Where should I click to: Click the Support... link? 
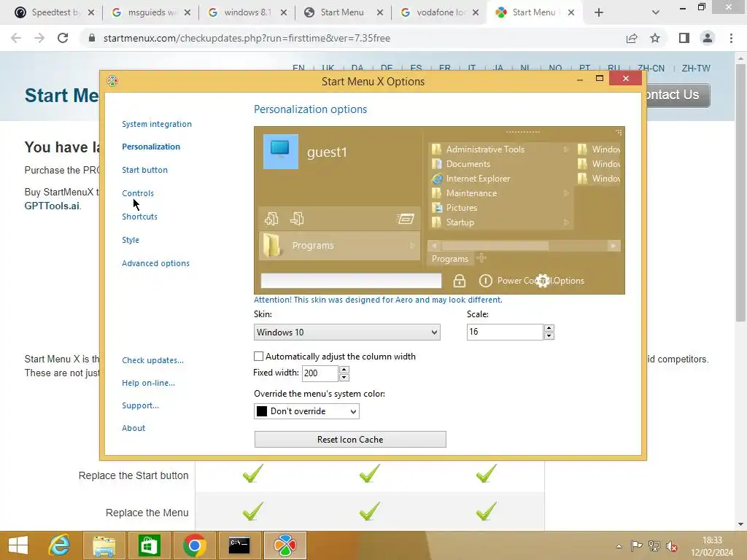click(141, 405)
